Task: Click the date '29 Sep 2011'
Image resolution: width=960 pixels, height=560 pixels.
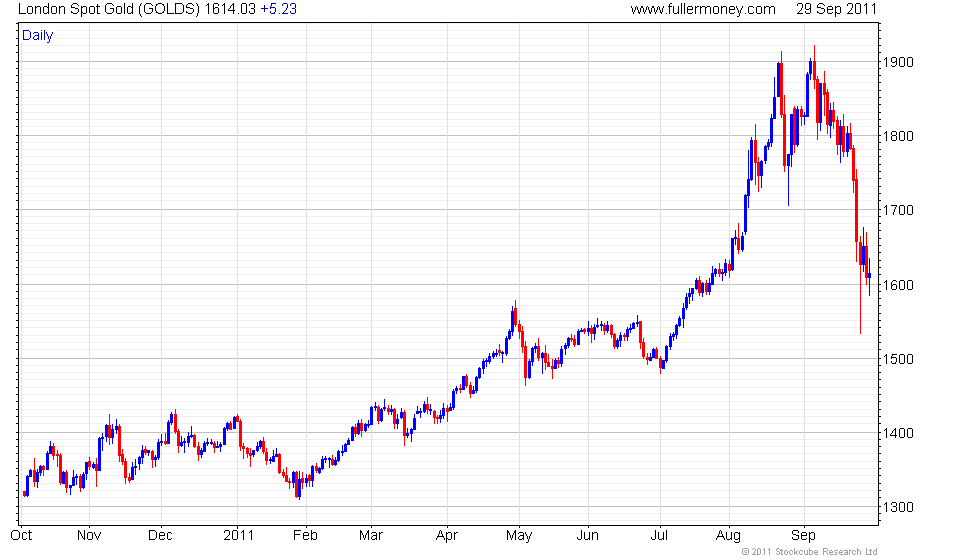Action: point(836,9)
